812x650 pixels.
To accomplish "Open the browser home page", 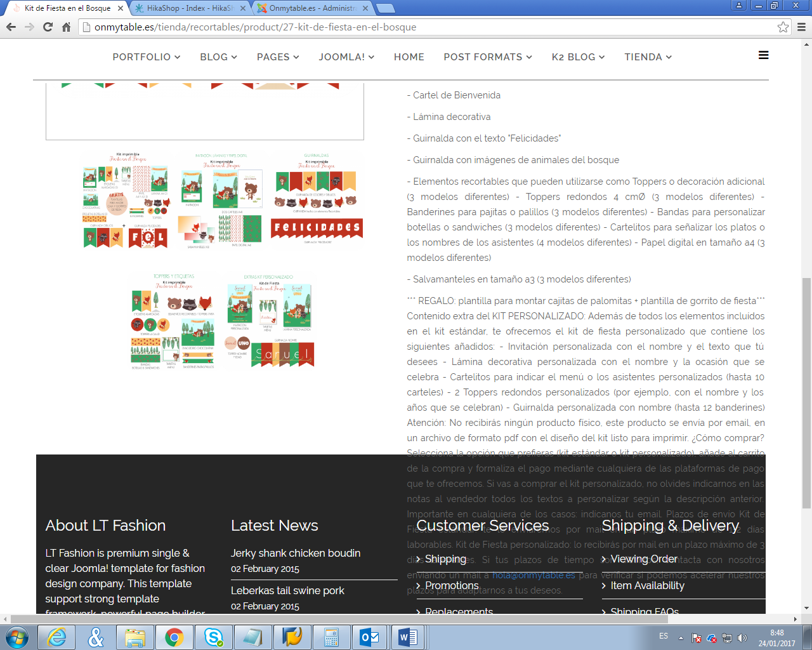I will pyautogui.click(x=66, y=27).
